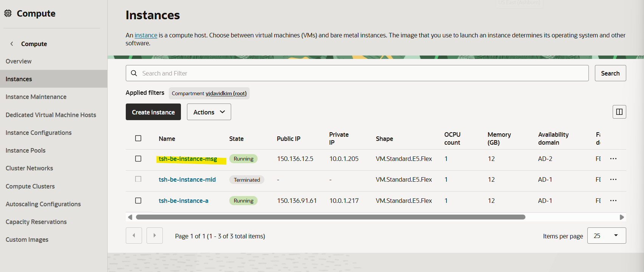Open three-dot menu for tsh-be-instance-mid row
Screen dimensions: 644x272
tap(613, 179)
